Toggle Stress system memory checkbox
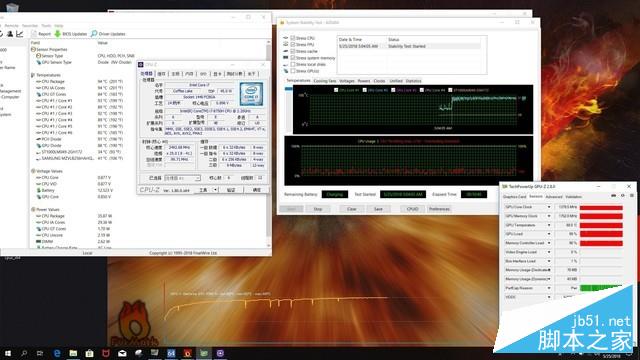 pyautogui.click(x=293, y=58)
